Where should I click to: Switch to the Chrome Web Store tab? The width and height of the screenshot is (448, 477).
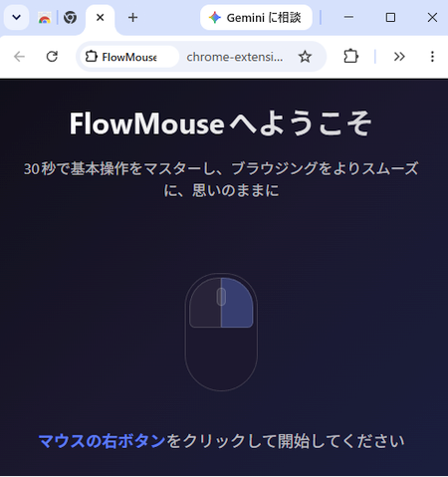pyautogui.click(x=45, y=18)
